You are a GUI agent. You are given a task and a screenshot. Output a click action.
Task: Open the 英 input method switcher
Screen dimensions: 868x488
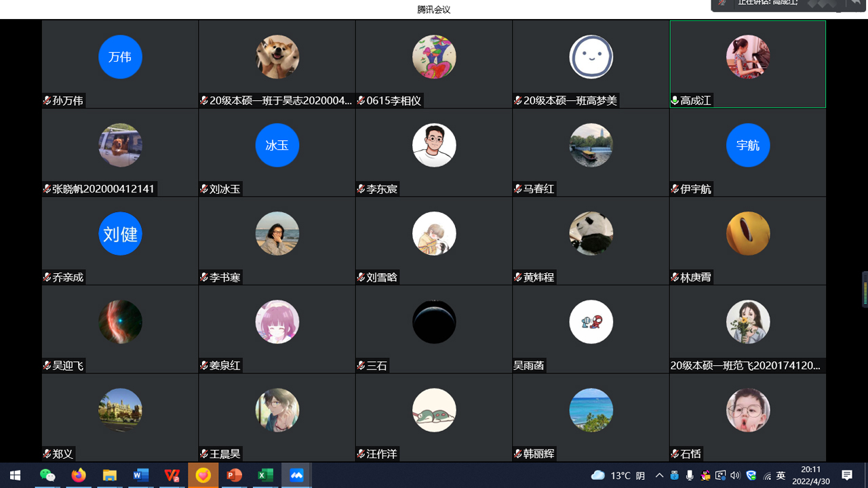(x=781, y=476)
